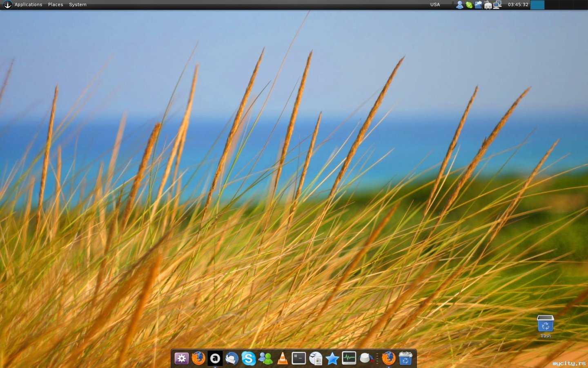
Task: Open the Trash icon on the desktop
Action: 546,326
